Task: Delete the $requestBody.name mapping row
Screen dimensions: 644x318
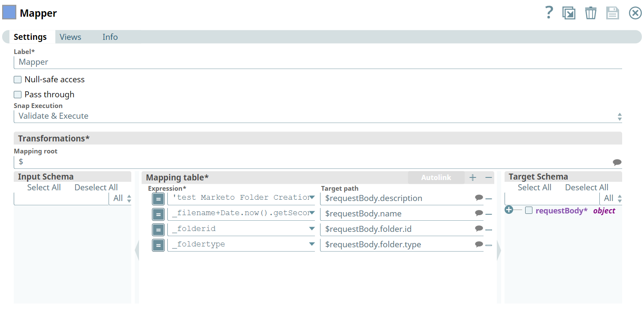Action: (488, 214)
